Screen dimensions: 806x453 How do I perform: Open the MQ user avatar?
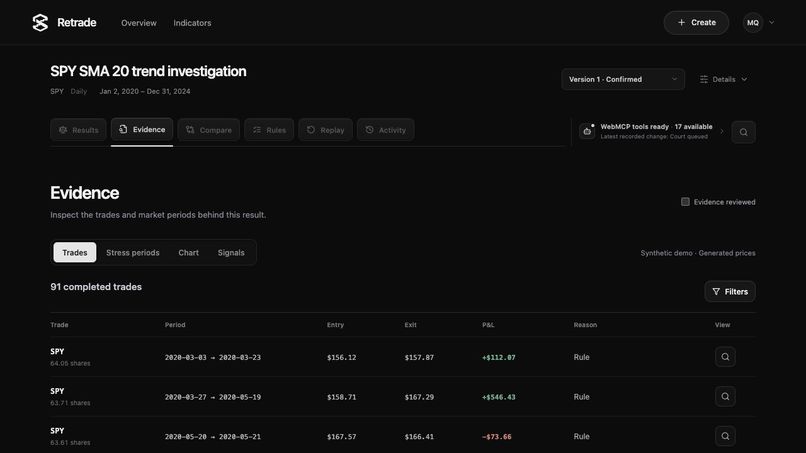753,23
